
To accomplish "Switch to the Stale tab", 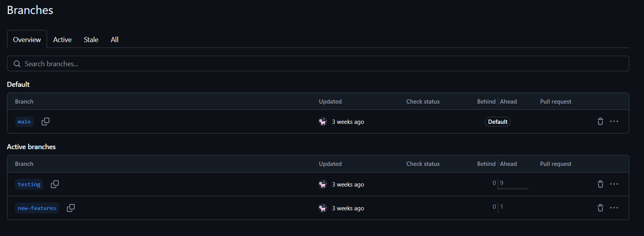I will (91, 40).
